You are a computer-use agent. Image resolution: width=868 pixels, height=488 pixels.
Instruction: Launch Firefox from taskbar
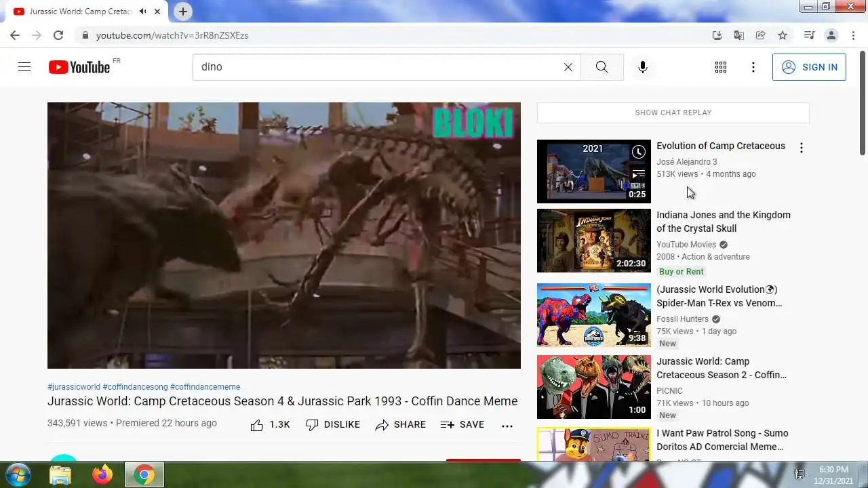coord(102,475)
